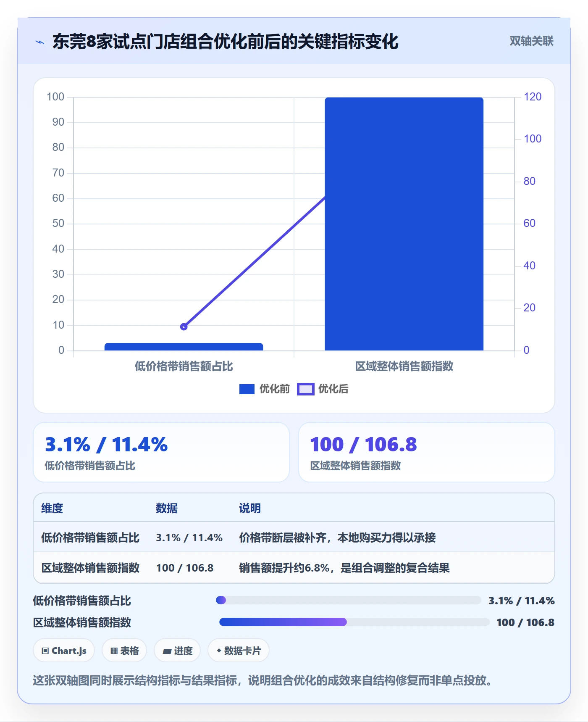Click the 说明 table header
This screenshot has height=722, width=588.
coord(250,508)
